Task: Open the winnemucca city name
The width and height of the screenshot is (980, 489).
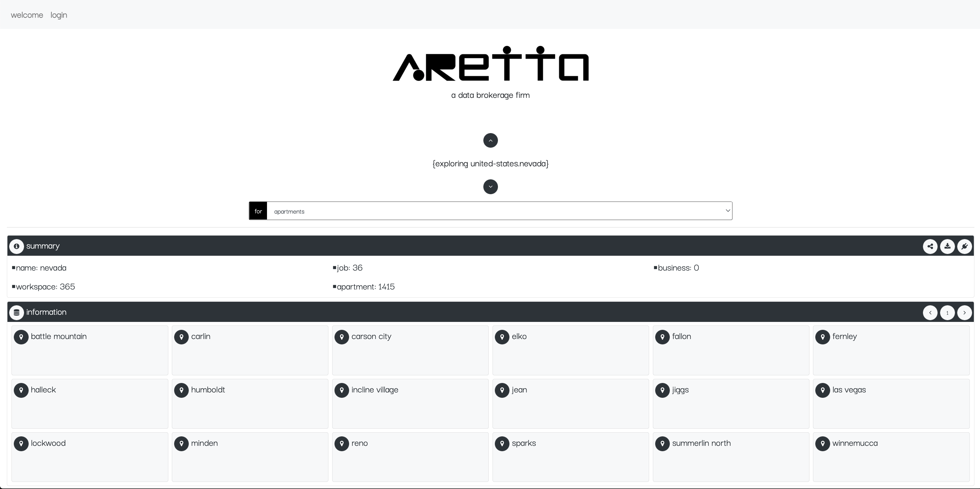Action: coord(855,443)
